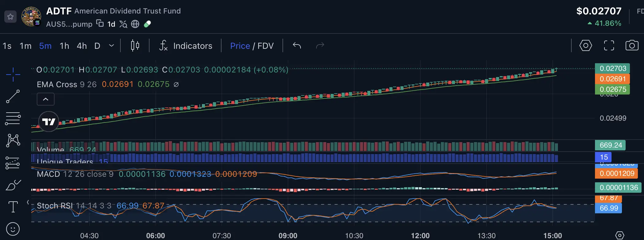644x240 pixels.
Task: Select the Text annotation tool
Action: coord(13,207)
